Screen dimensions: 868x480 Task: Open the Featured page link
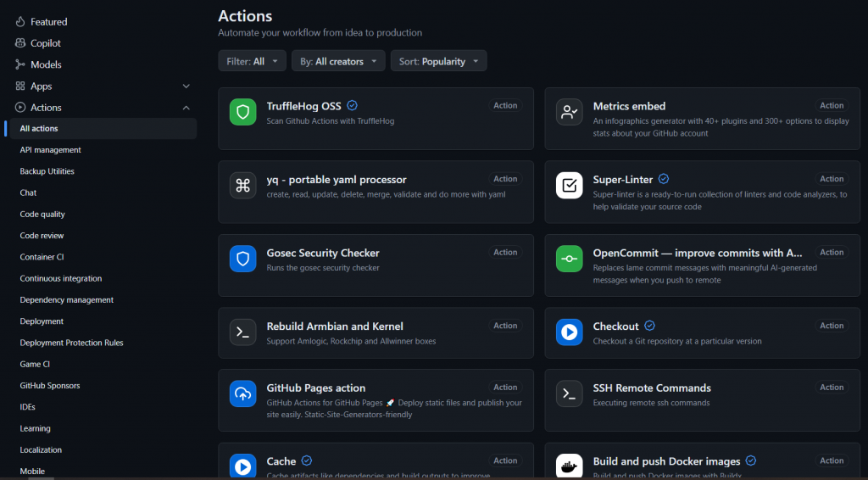tap(48, 21)
